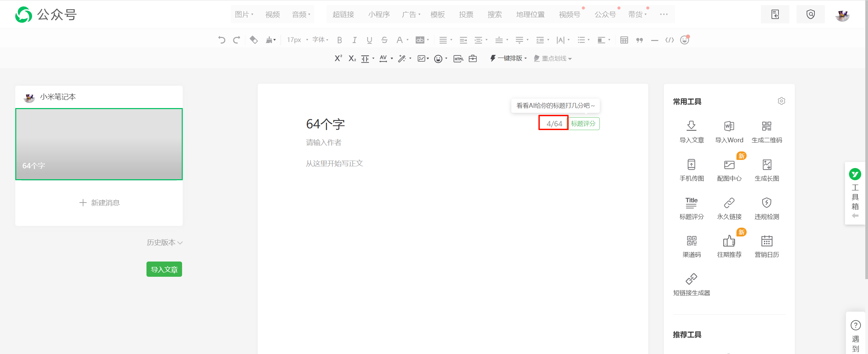Click the 标题评分 button beside the title

(x=583, y=124)
